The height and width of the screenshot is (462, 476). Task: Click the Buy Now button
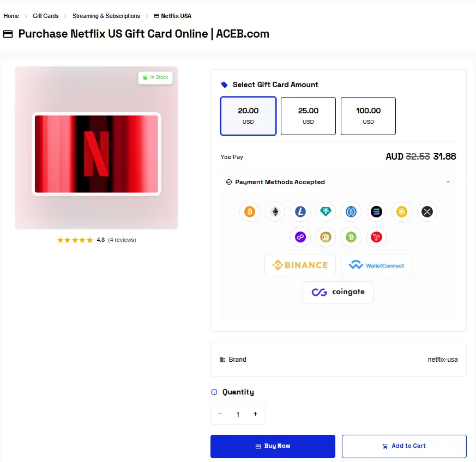[273, 446]
